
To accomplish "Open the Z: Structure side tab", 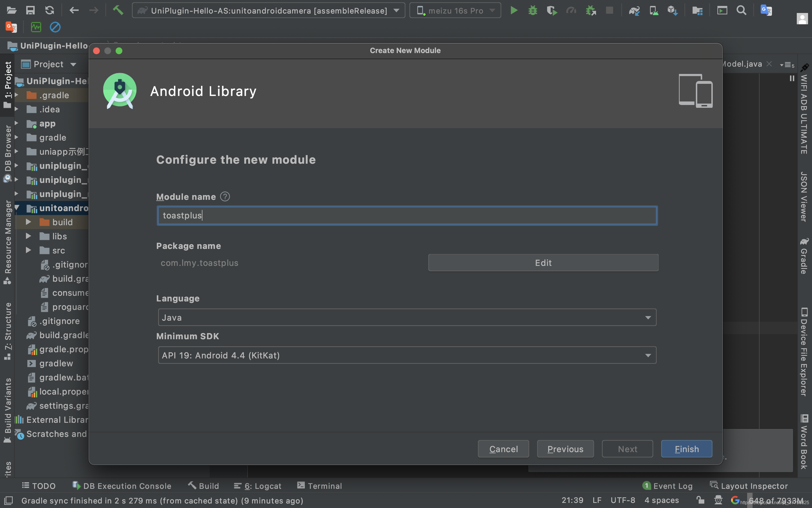I will coord(7,331).
